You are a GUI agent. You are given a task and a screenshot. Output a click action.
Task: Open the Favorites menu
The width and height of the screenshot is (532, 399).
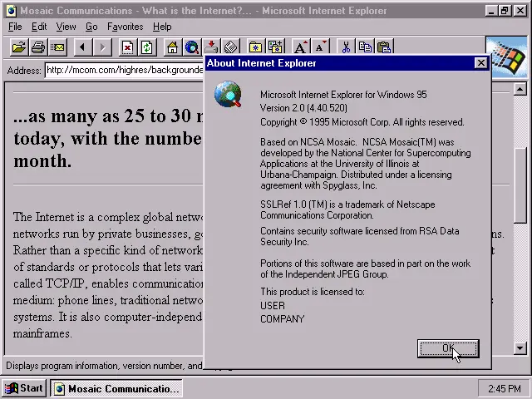click(126, 27)
